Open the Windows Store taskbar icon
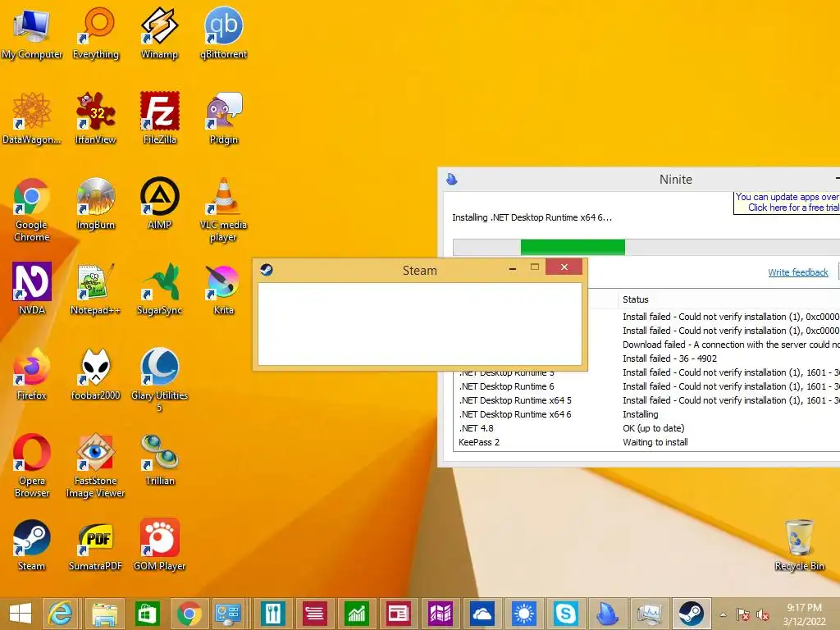Screen dimensions: 840x630 (147, 614)
